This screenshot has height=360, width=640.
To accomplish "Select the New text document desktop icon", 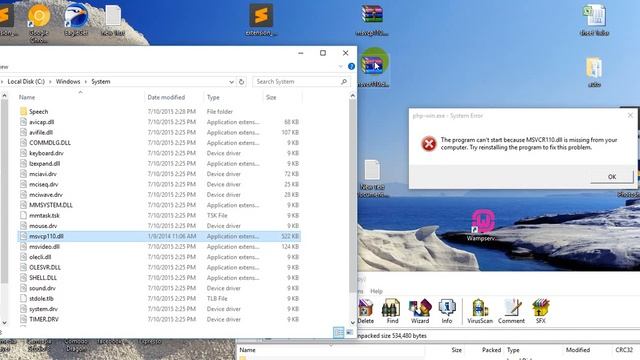I will pos(372,178).
